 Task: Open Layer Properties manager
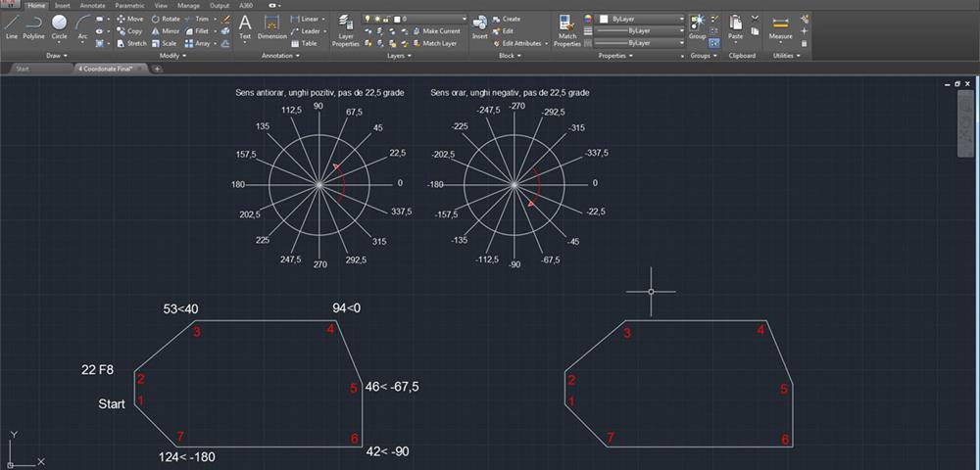coord(346,31)
